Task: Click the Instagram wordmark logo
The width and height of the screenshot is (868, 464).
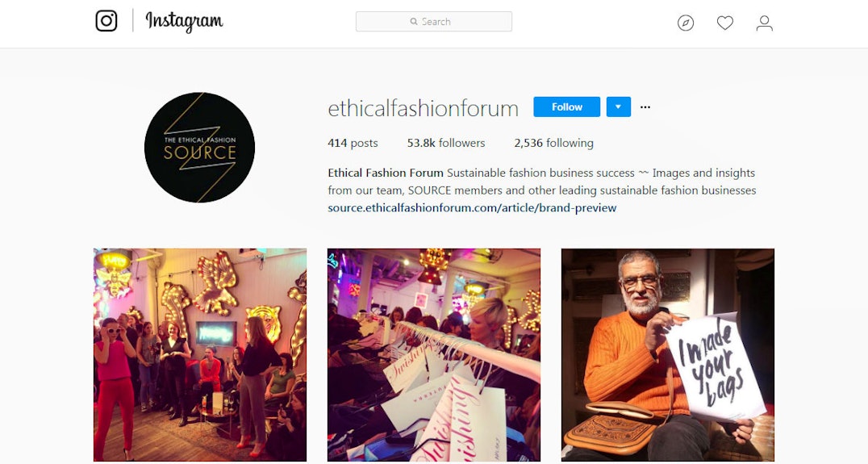Action: coord(185,22)
